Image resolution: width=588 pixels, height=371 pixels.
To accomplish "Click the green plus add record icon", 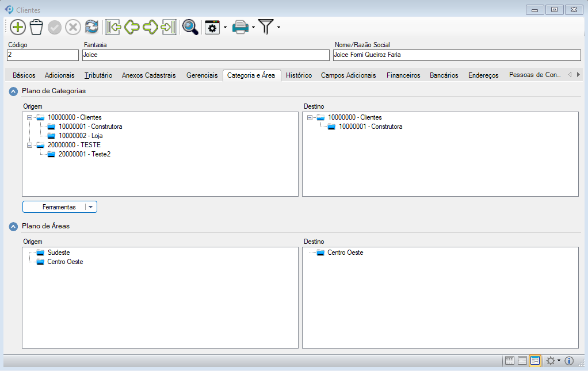I will pyautogui.click(x=18, y=27).
